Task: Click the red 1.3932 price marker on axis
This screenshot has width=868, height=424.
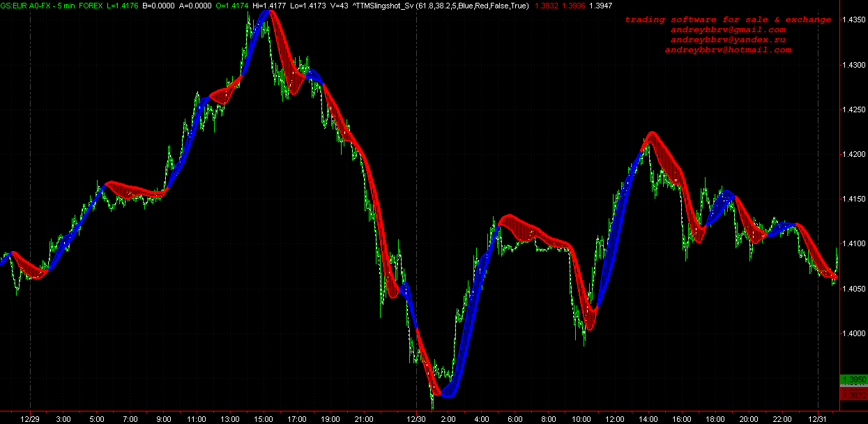Action: [854, 395]
